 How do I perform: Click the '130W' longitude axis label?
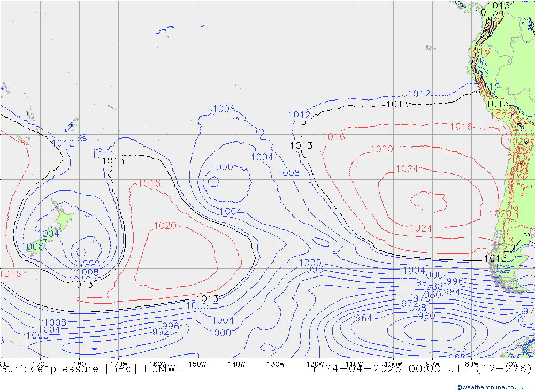276,364
